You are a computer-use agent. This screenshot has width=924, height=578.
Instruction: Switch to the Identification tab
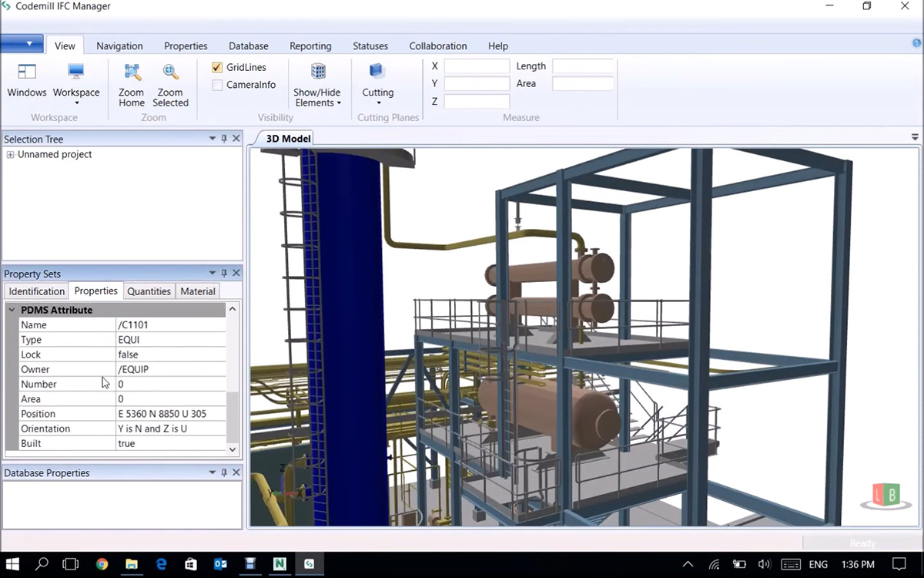(37, 291)
